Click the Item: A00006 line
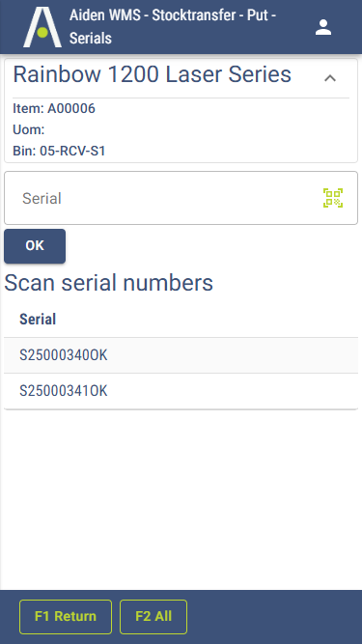Screen dimensions: 362x644 point(54,108)
